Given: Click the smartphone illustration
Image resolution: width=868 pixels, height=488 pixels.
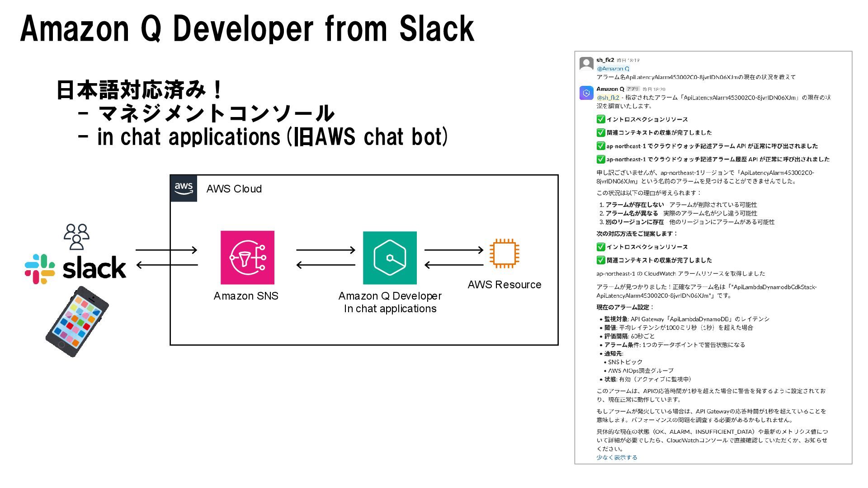Looking at the screenshot, I should click(77, 322).
